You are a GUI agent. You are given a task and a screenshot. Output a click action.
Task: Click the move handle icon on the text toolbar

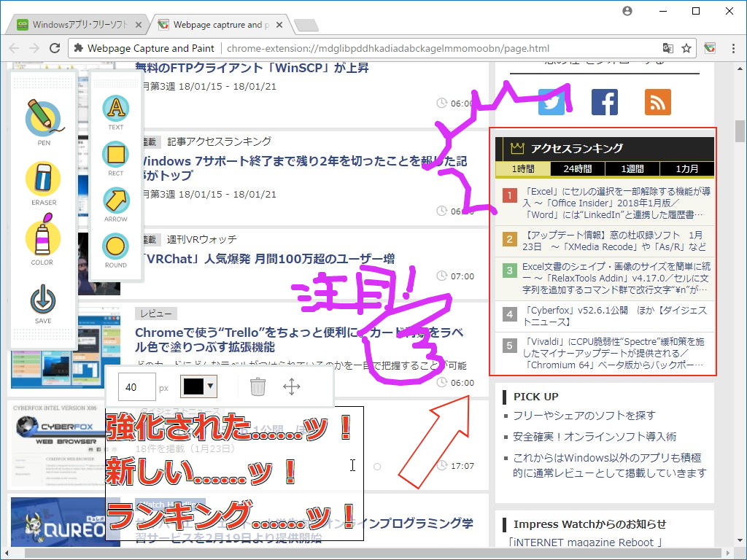click(293, 386)
